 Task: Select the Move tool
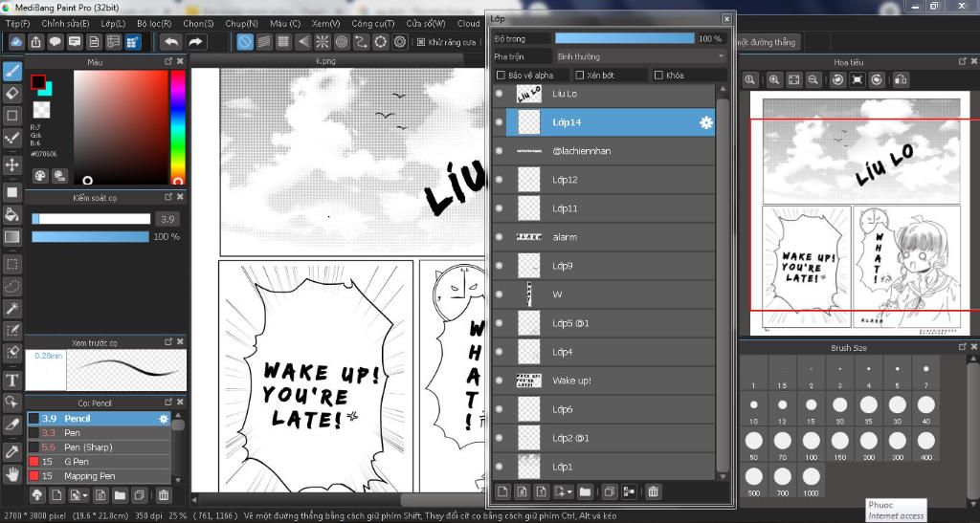click(11, 164)
